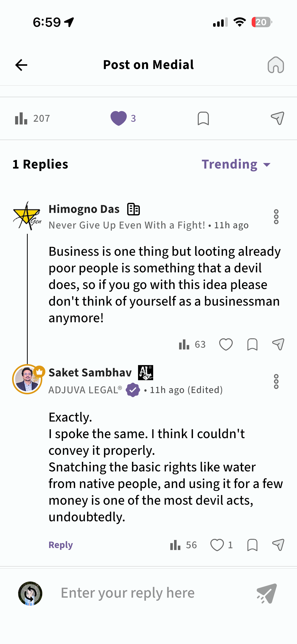Tap the back arrow in header
297x644 pixels.
(21, 65)
